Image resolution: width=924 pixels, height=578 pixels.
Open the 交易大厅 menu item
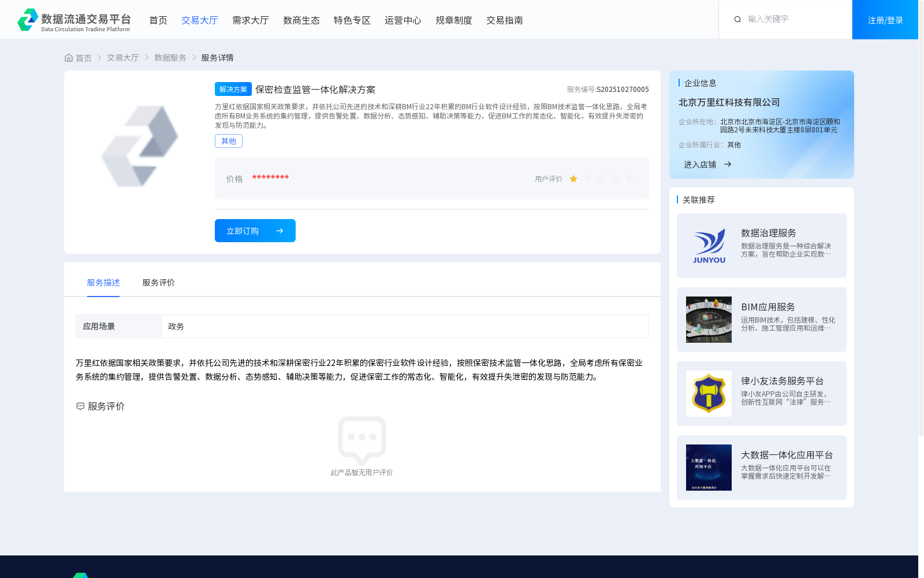200,20
